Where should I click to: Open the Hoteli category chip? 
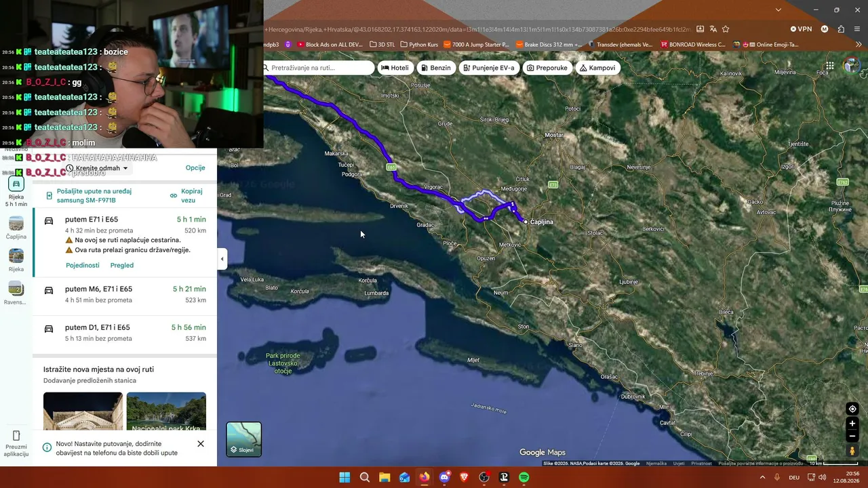pos(395,68)
